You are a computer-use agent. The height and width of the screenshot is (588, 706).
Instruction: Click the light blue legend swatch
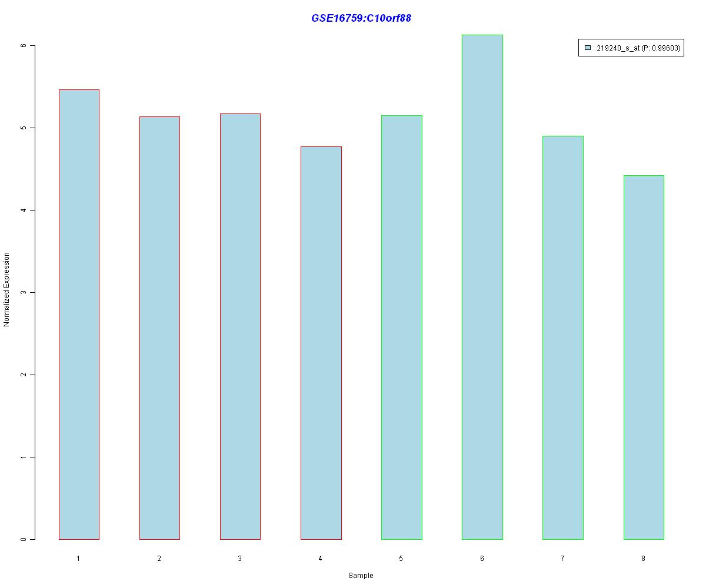coord(587,49)
